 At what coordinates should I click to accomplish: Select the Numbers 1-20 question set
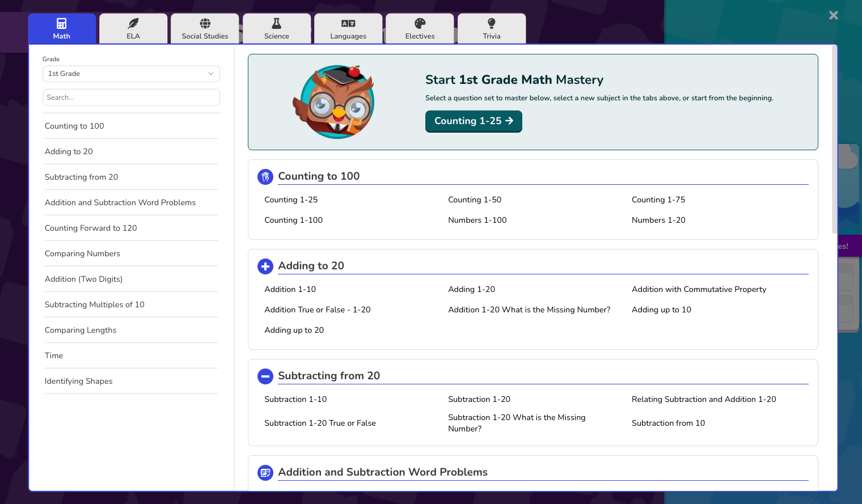coord(658,220)
